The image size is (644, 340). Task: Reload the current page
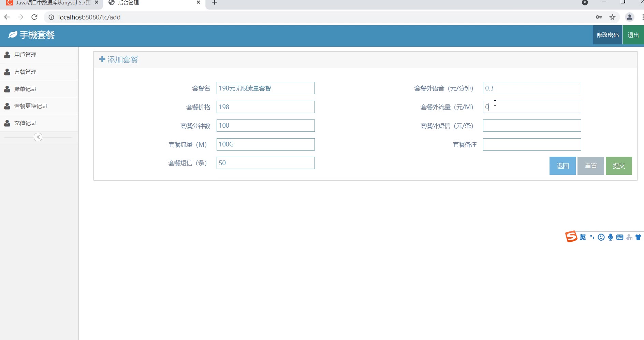click(x=34, y=17)
